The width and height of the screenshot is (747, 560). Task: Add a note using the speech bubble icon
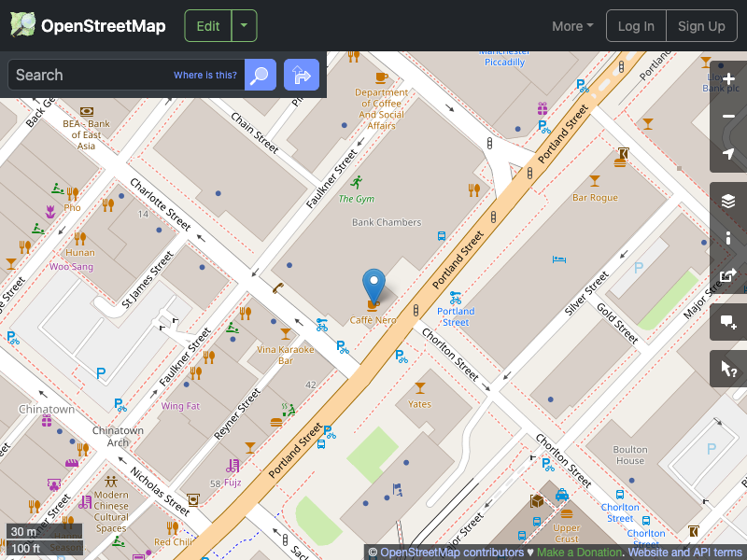point(728,322)
